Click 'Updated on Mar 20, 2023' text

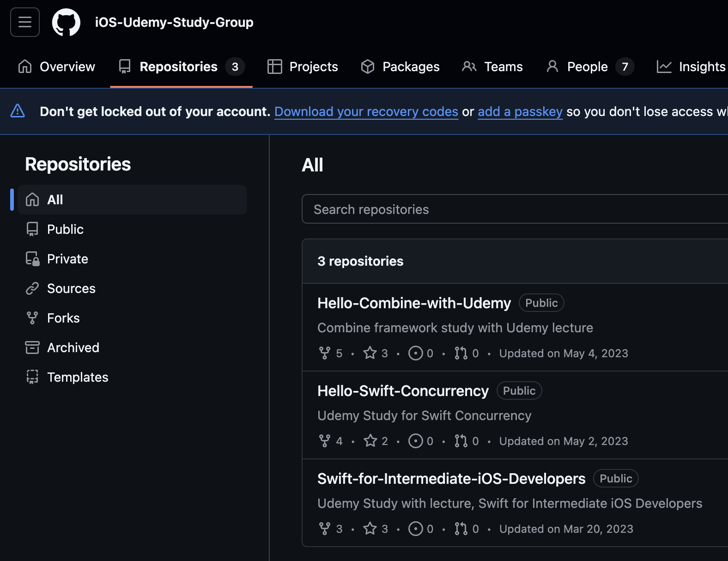(566, 529)
